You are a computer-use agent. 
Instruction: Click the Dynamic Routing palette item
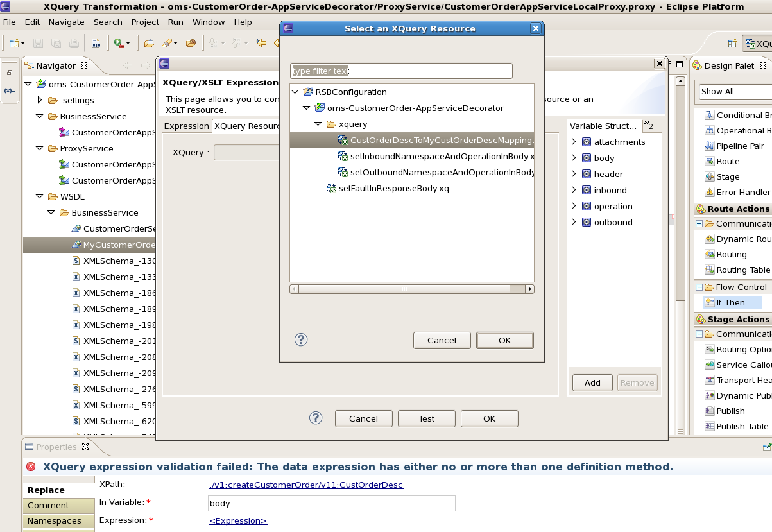[738, 239]
